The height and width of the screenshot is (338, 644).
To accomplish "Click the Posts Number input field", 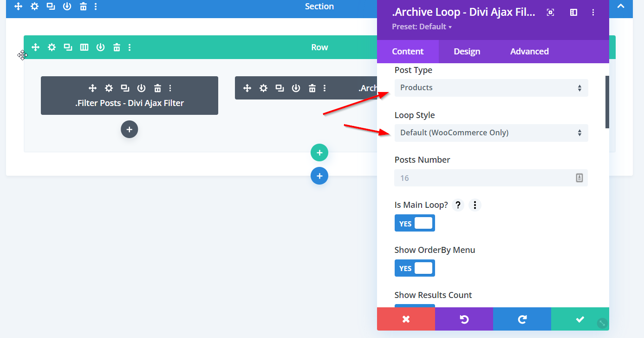I will click(x=491, y=178).
